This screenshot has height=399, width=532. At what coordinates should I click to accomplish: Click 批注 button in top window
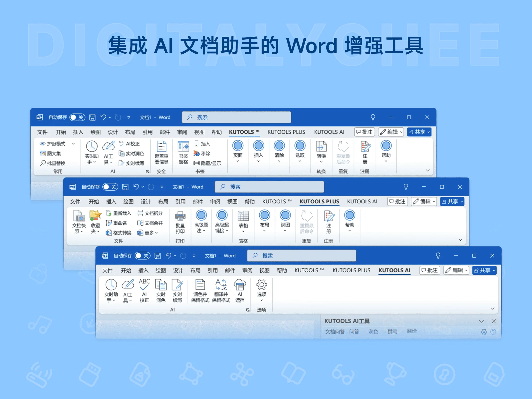364,132
